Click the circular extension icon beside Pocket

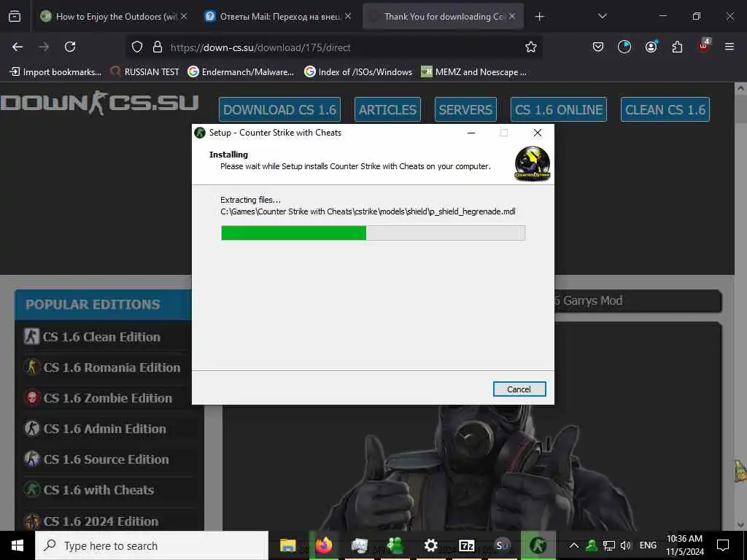click(624, 47)
